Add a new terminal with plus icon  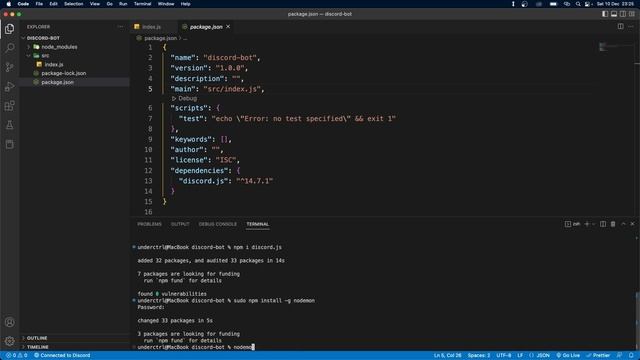pyautogui.click(x=587, y=224)
